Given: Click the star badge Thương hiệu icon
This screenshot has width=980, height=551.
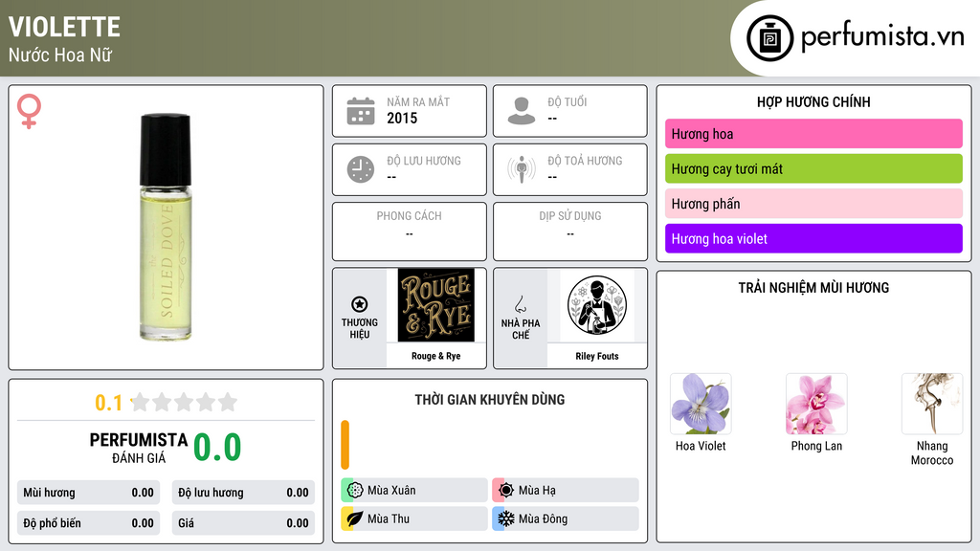Looking at the screenshot, I should tap(360, 304).
